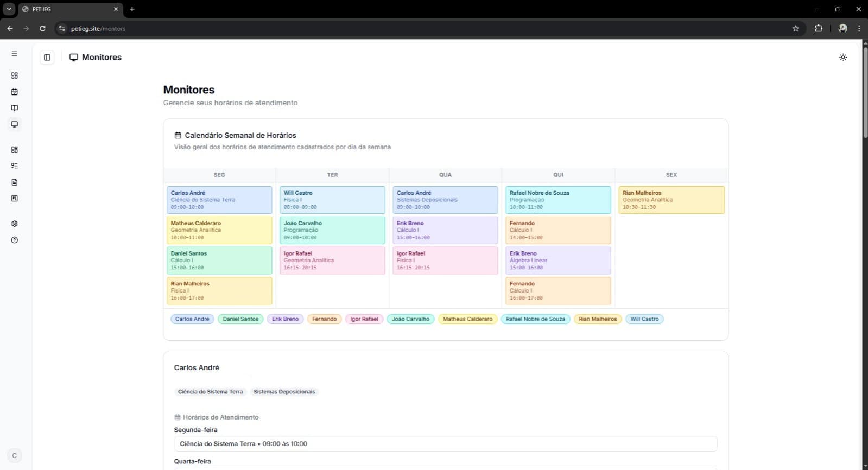This screenshot has width=868, height=470.
Task: Click the help question mark icon
Action: [x=15, y=240]
